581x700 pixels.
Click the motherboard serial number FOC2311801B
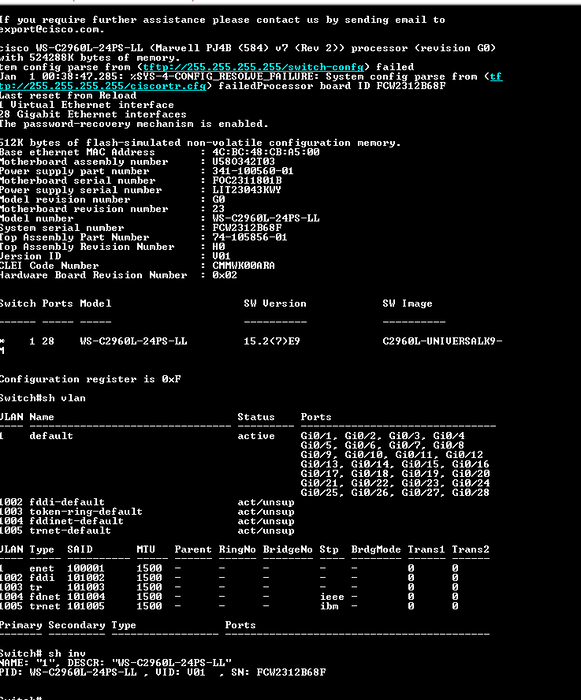pyautogui.click(x=247, y=181)
